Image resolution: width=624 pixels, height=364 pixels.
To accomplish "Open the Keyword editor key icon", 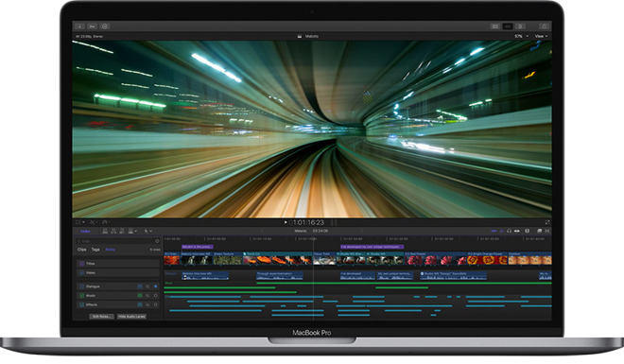I will tap(93, 26).
